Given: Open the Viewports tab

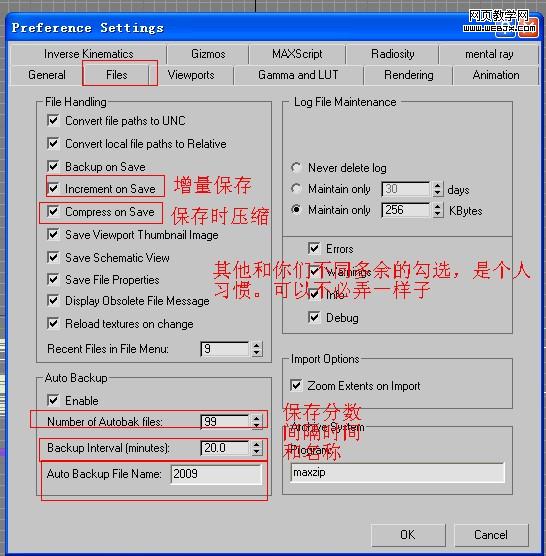Looking at the screenshot, I should pos(191,75).
